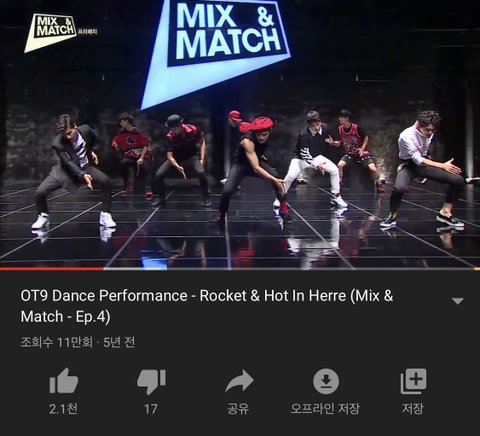This screenshot has height=436, width=480.
Task: Click the 저장 save label
Action: 413,408
